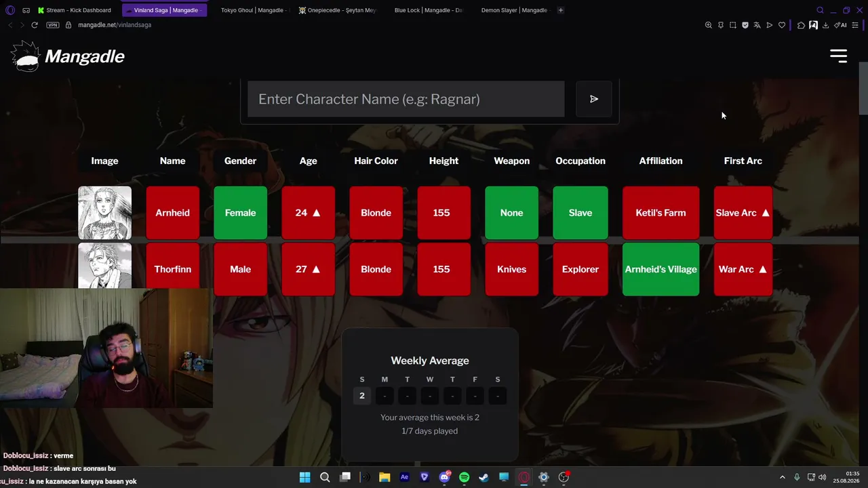Image resolution: width=868 pixels, height=488 pixels.
Task: Open a new tab with the plus button
Action: click(560, 10)
